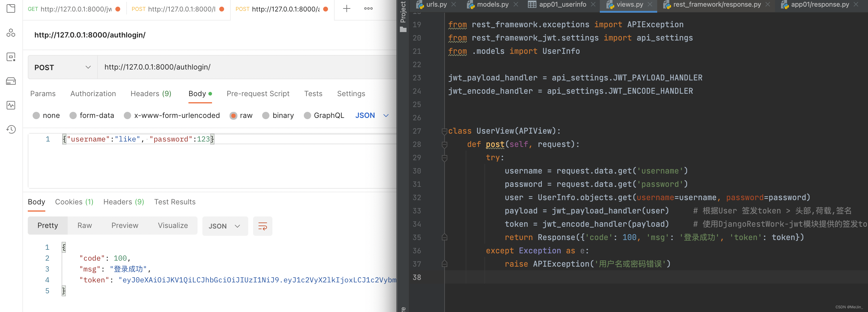Select the Raw response view
Screen dimensions: 868x312
pos(85,226)
